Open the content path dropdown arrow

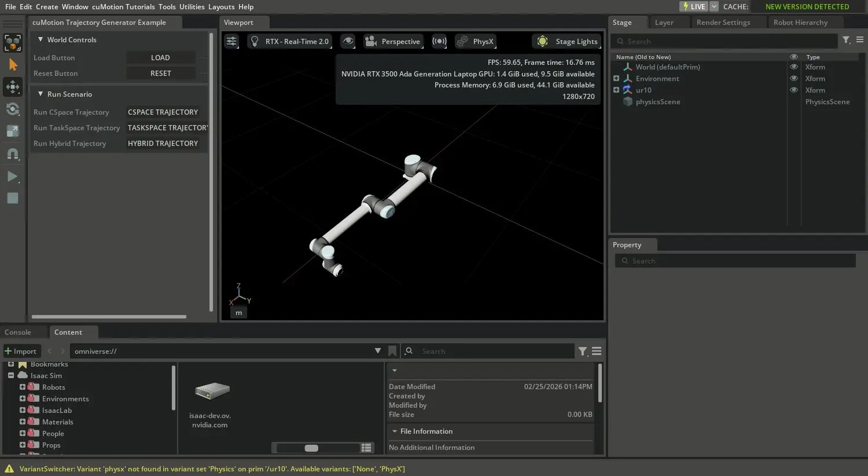point(378,351)
